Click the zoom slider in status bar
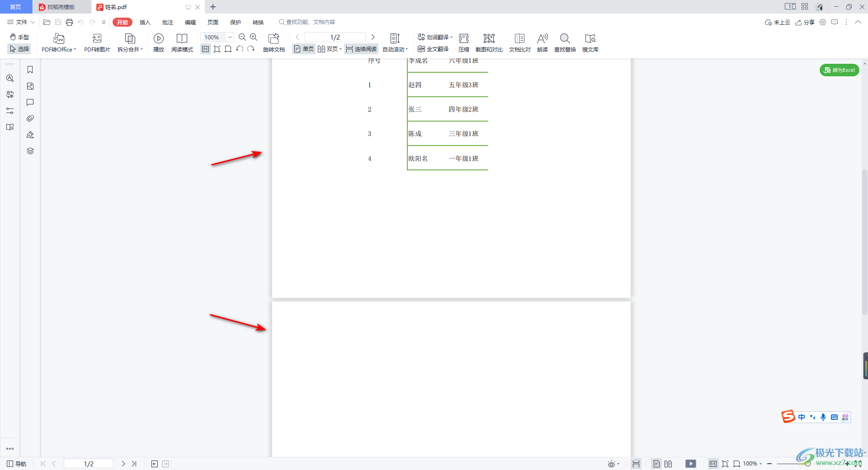 click(808, 464)
